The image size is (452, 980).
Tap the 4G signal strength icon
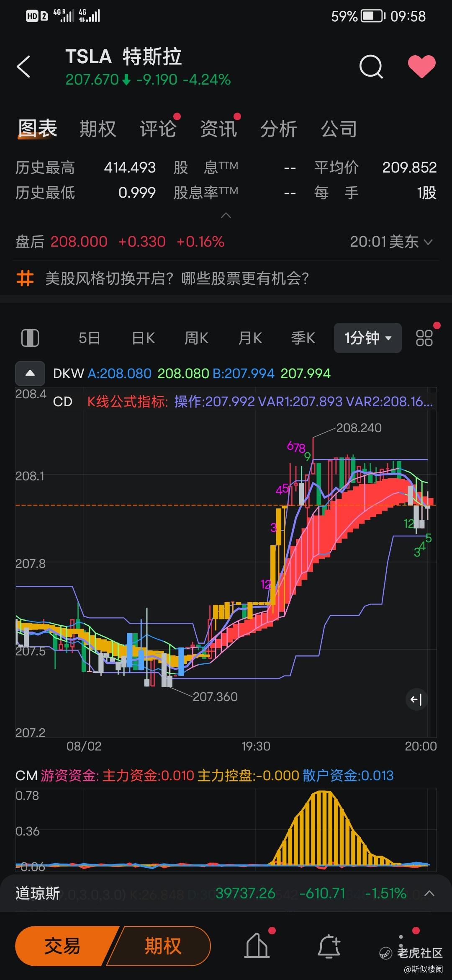coord(89,16)
